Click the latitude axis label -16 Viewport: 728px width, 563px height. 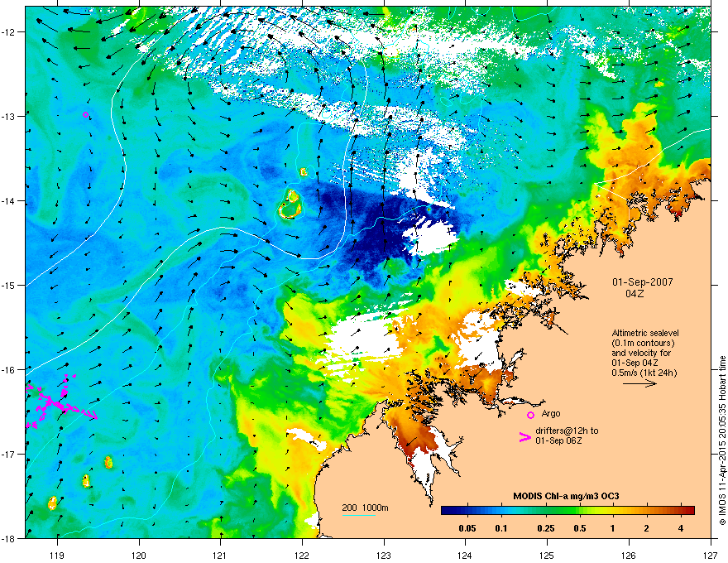point(8,370)
